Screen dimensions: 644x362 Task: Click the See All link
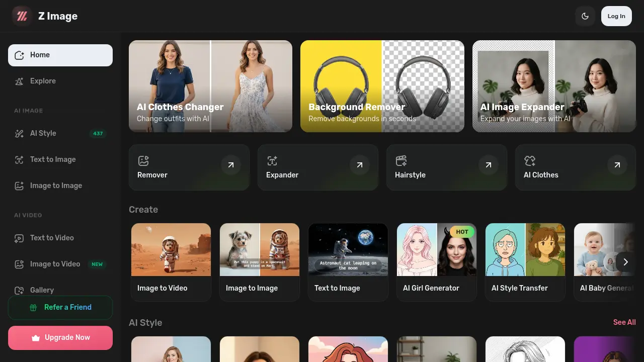click(624, 322)
